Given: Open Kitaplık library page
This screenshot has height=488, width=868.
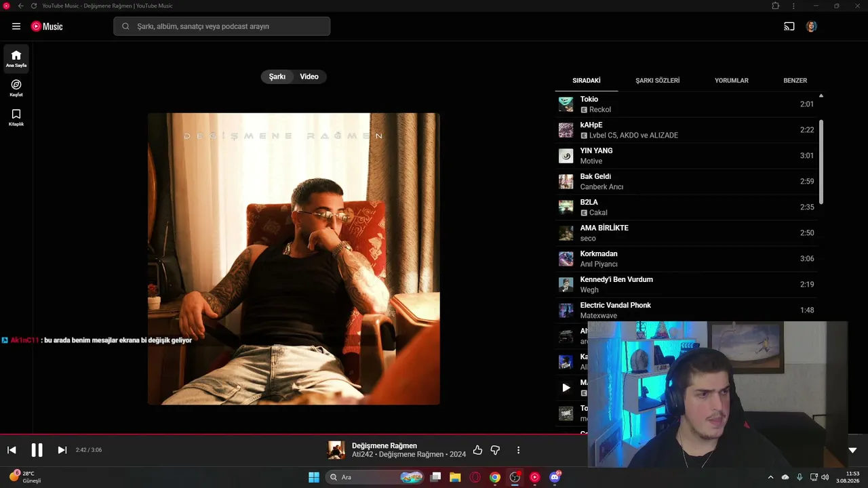Looking at the screenshot, I should click(x=16, y=117).
